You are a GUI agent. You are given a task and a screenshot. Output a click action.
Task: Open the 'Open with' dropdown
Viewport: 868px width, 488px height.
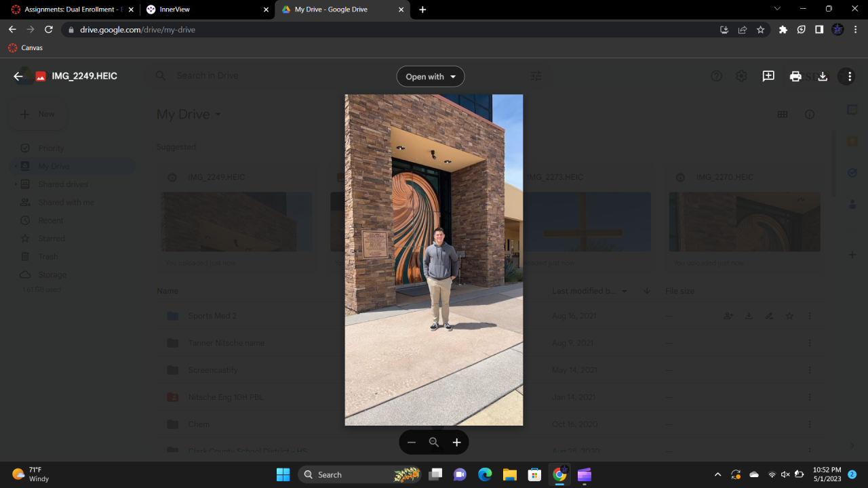pyautogui.click(x=431, y=77)
